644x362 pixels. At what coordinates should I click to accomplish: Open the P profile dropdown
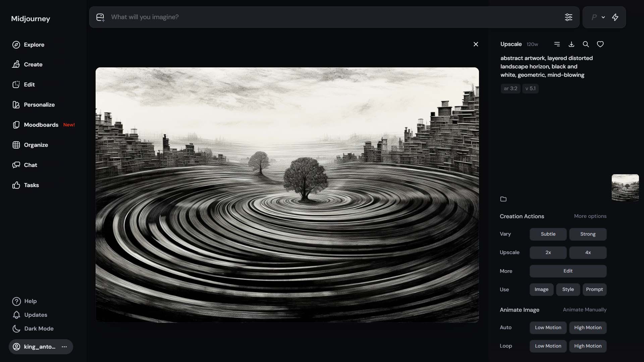(x=597, y=17)
